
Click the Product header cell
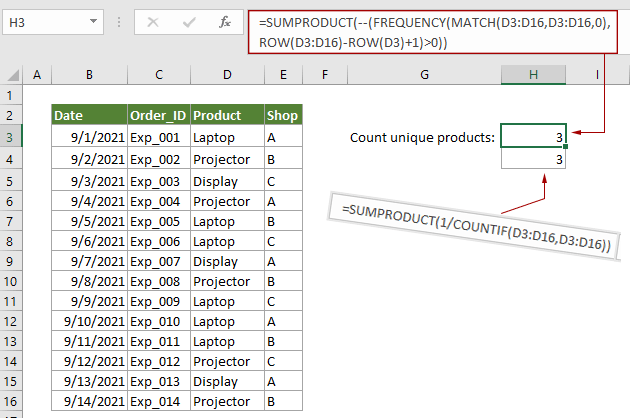[x=226, y=115]
